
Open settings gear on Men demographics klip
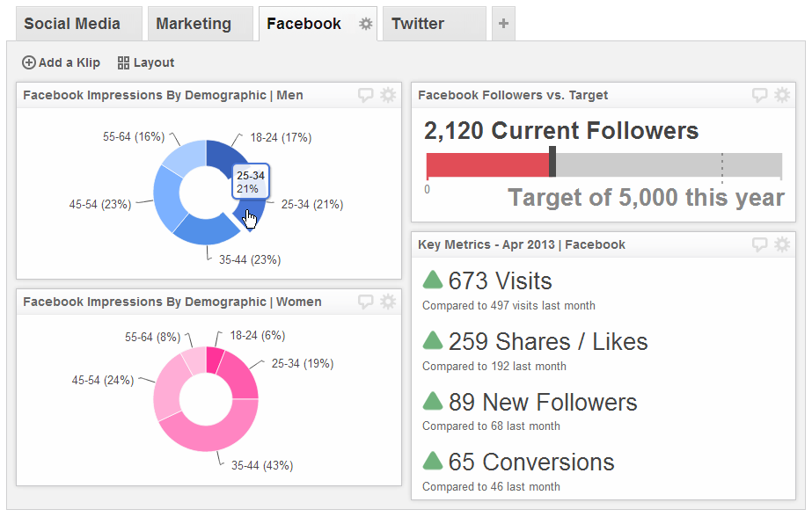click(x=387, y=95)
